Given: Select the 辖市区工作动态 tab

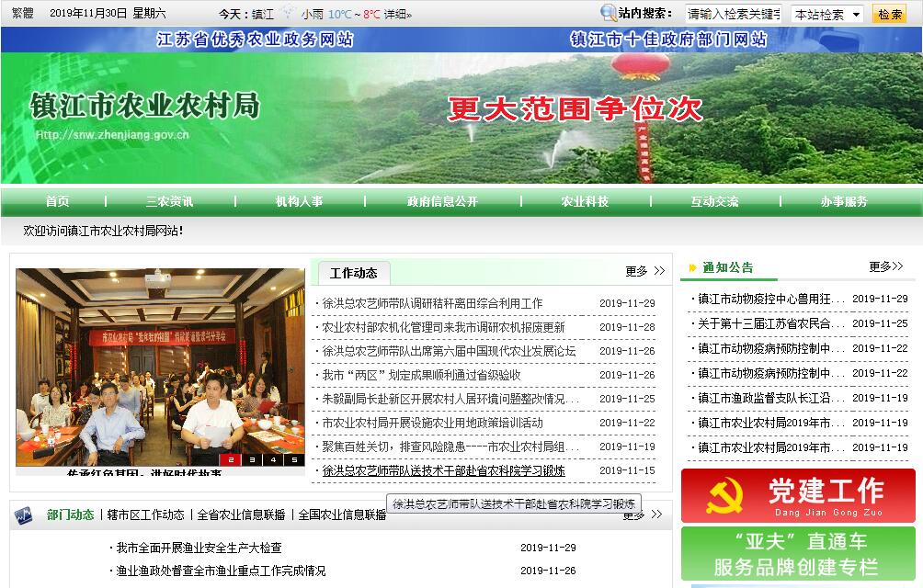Looking at the screenshot, I should 145,514.
